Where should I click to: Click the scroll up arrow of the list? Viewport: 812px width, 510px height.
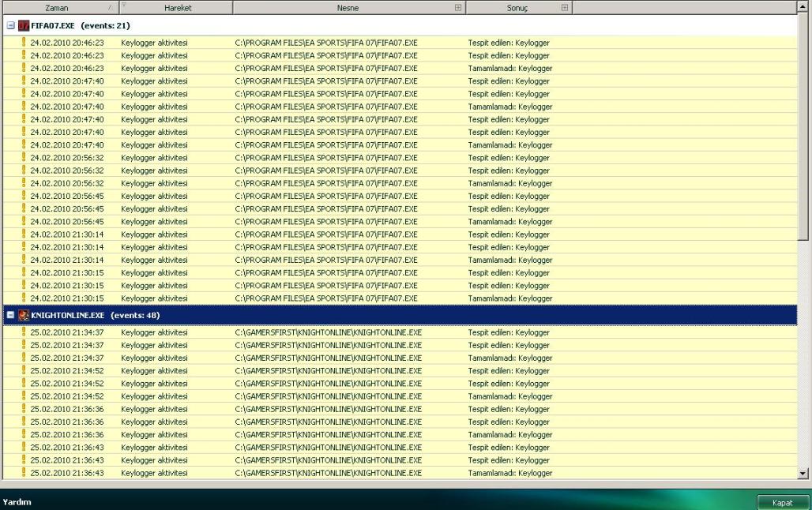pyautogui.click(x=803, y=6)
